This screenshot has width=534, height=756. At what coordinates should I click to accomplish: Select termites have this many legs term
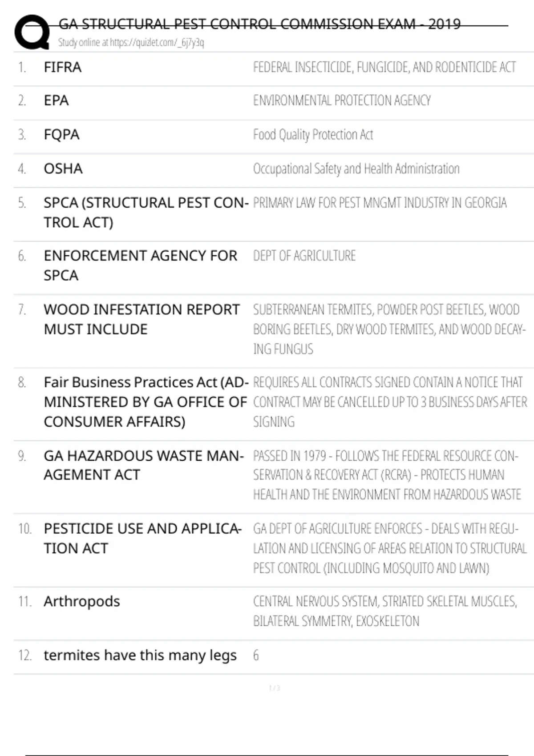tap(140, 655)
